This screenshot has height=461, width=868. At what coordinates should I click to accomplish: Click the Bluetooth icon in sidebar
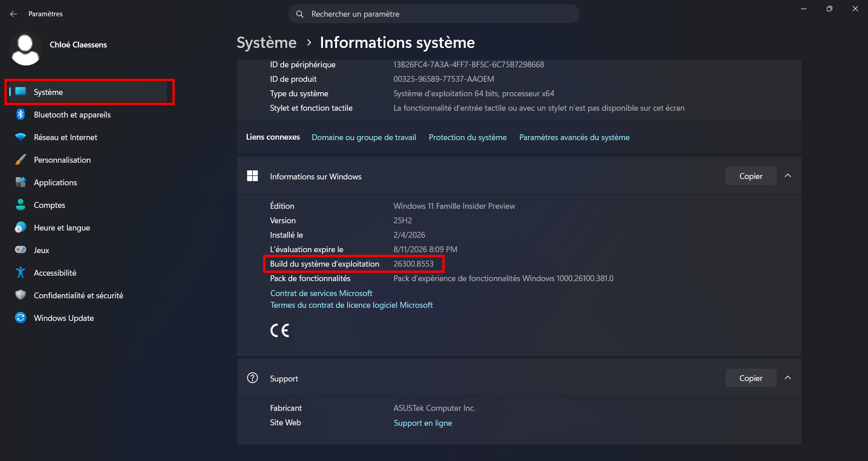[21, 114]
